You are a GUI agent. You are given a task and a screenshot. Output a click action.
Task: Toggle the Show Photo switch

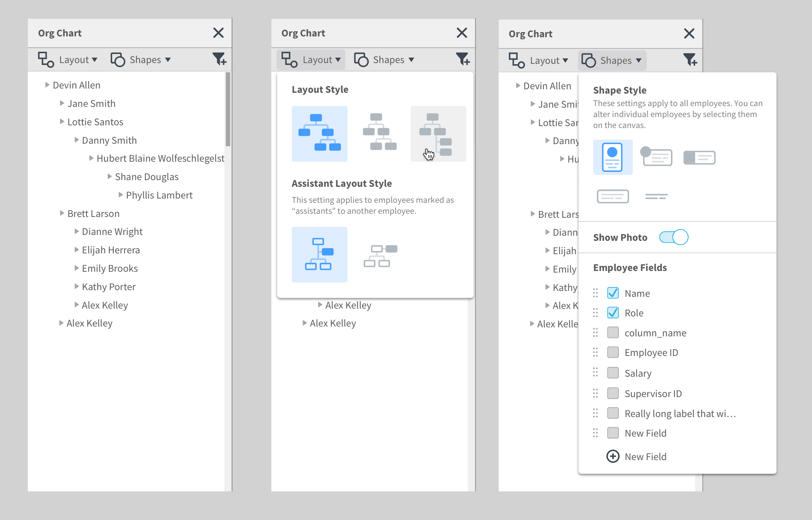coord(673,237)
